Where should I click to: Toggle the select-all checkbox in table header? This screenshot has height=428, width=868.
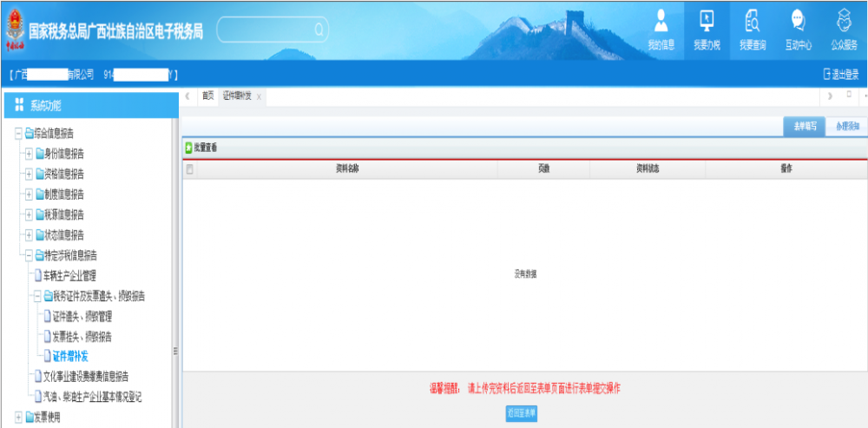tap(190, 170)
